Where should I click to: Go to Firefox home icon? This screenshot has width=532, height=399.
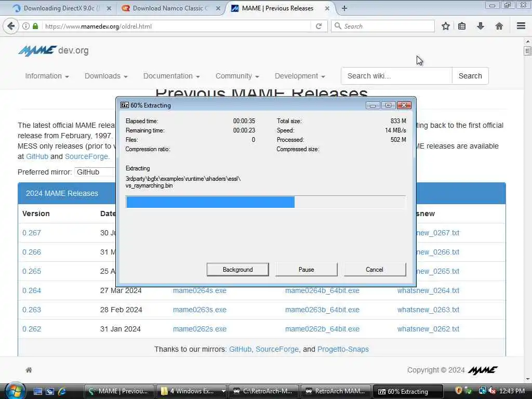coord(499,26)
